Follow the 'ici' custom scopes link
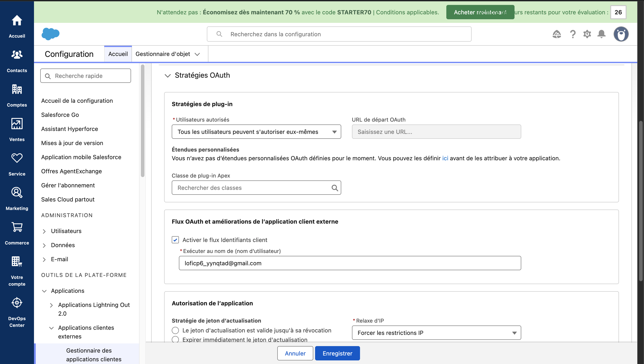 coord(445,158)
